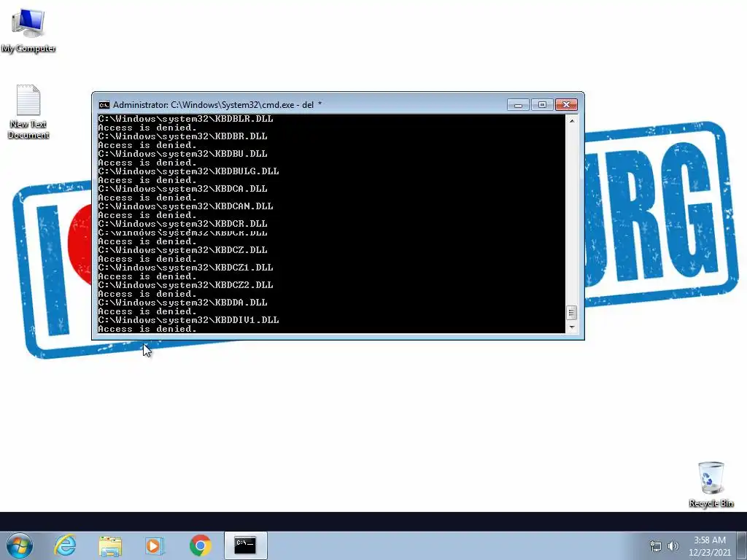Launch Google Chrome from the taskbar

(200, 545)
